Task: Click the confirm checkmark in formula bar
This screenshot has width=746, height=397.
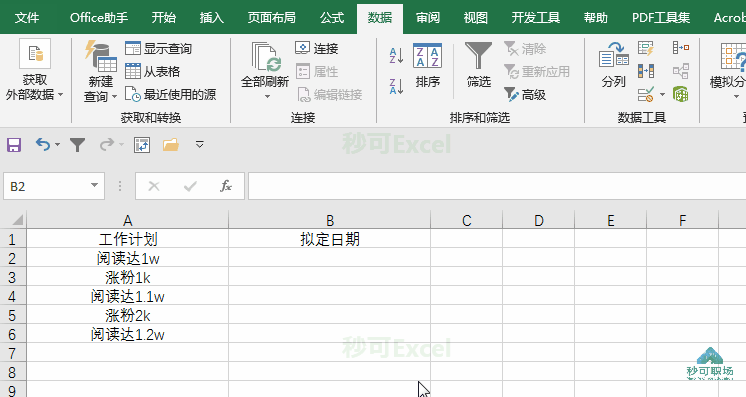Action: tap(190, 186)
